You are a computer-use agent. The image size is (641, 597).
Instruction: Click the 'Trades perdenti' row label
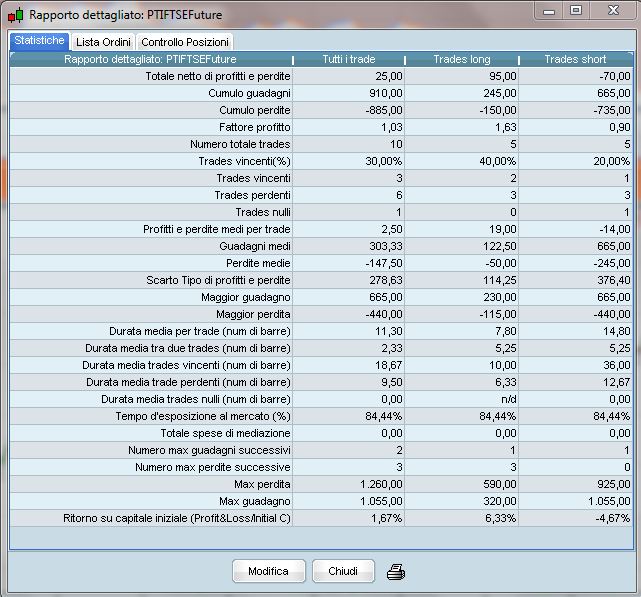click(x=252, y=195)
